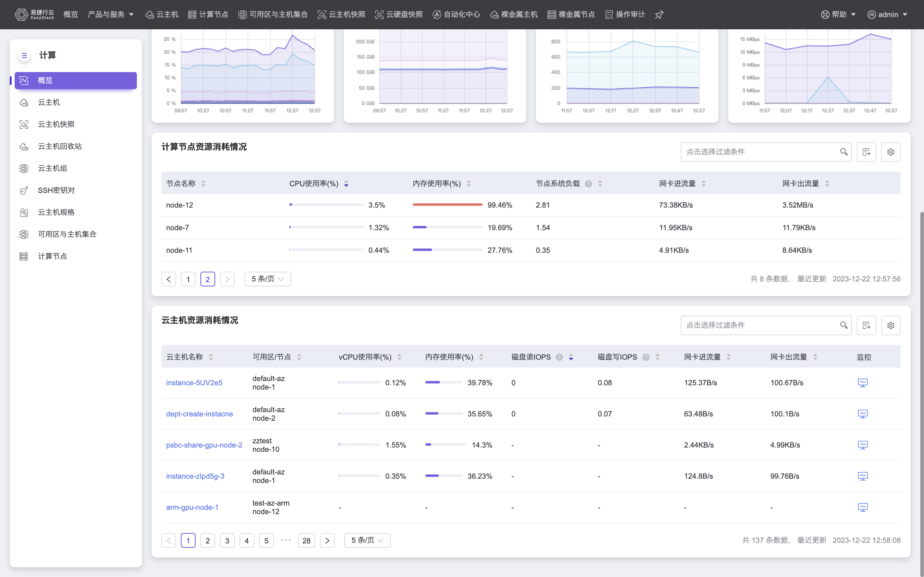Open monitor icon for arm-gpu-node-1

click(863, 507)
